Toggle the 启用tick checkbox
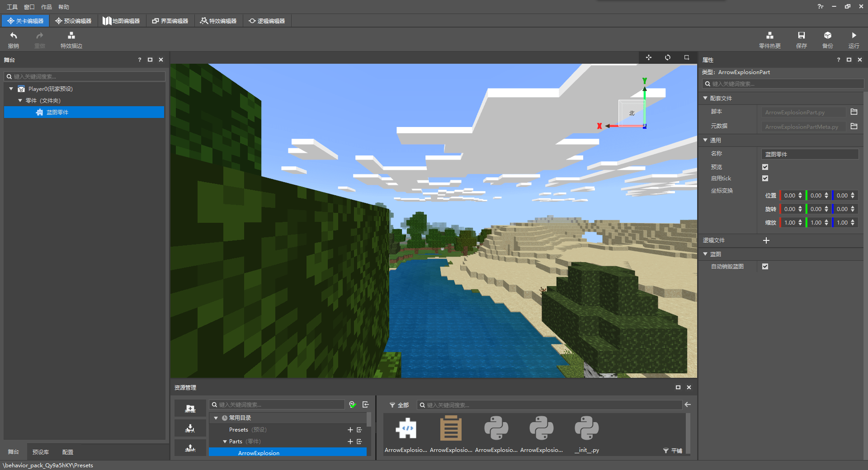This screenshot has width=868, height=470. (765, 179)
